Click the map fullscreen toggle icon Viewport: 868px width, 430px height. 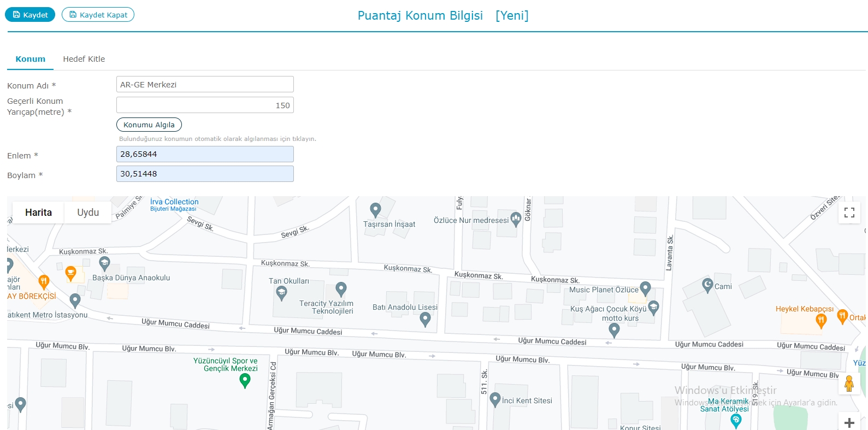(x=849, y=213)
